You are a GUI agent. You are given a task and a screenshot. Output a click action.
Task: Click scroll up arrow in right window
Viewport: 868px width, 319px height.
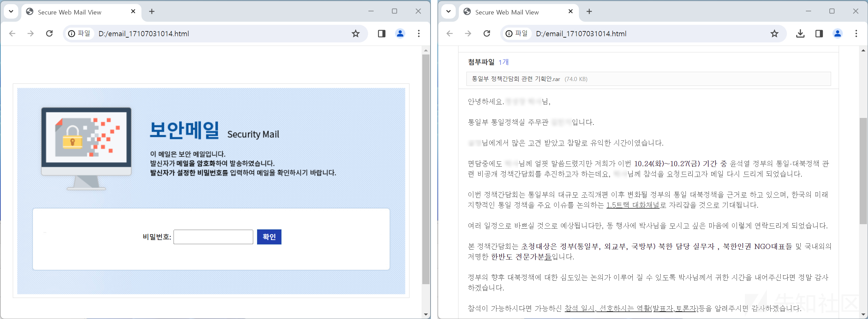pyautogui.click(x=863, y=50)
